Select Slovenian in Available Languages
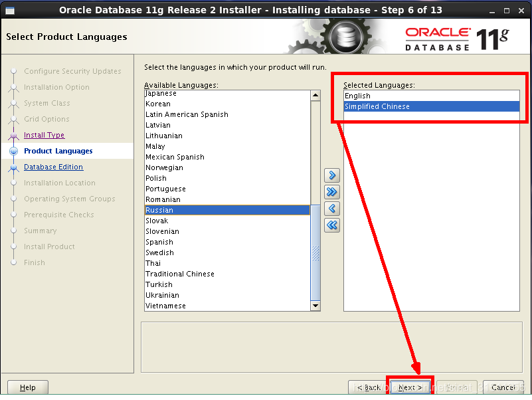The width and height of the screenshot is (532, 400). click(x=227, y=232)
